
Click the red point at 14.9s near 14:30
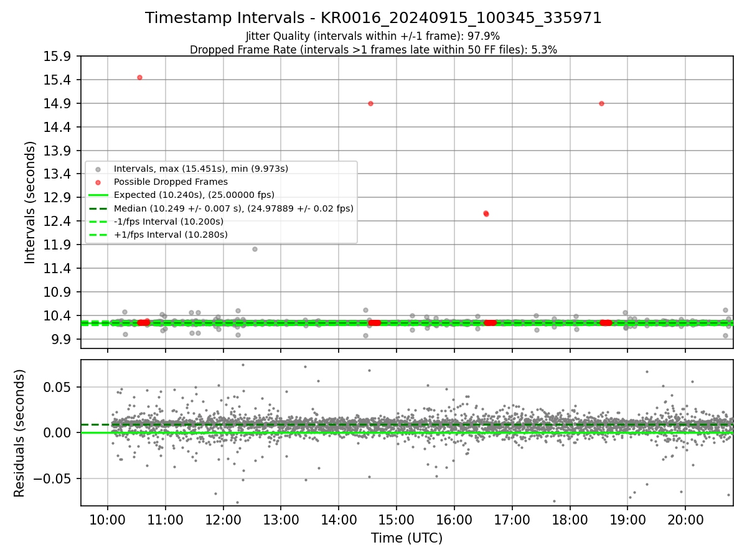[x=370, y=103]
